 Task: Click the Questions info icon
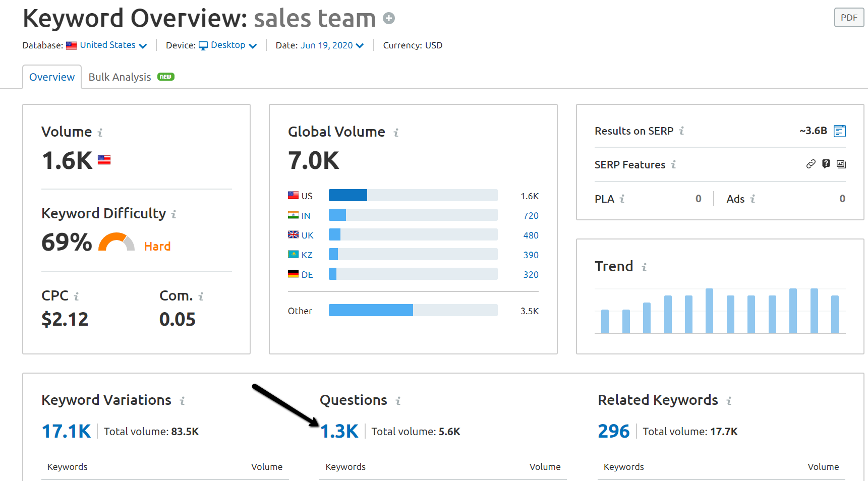point(398,401)
